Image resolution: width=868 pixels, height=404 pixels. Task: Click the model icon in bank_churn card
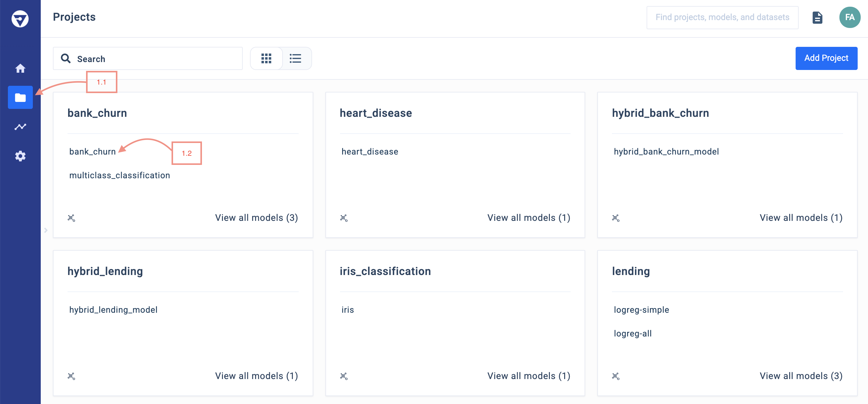(71, 218)
